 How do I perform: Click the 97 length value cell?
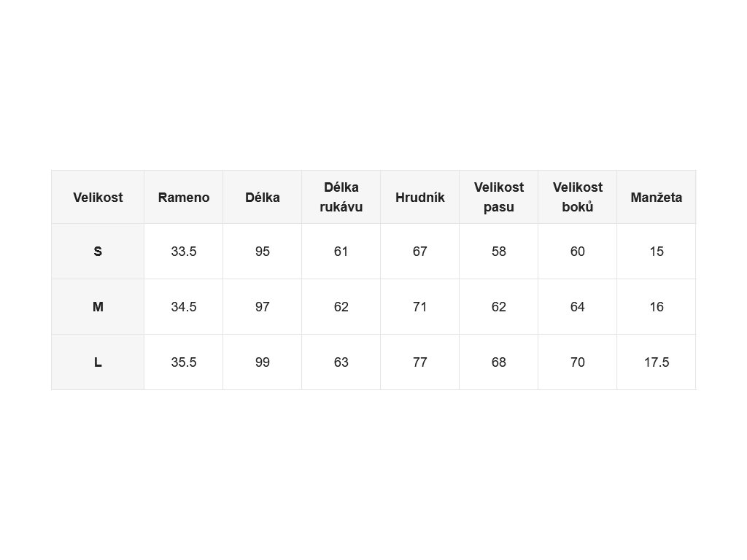pos(263,307)
